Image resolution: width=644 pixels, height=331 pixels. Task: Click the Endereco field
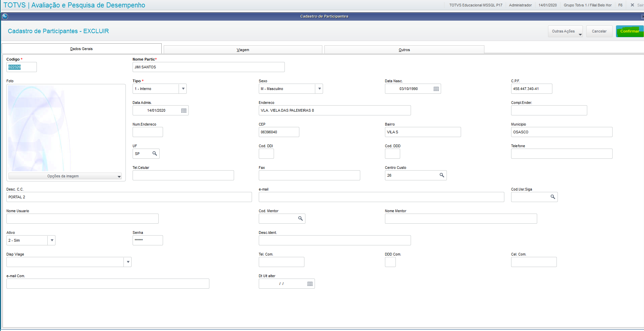click(x=335, y=110)
